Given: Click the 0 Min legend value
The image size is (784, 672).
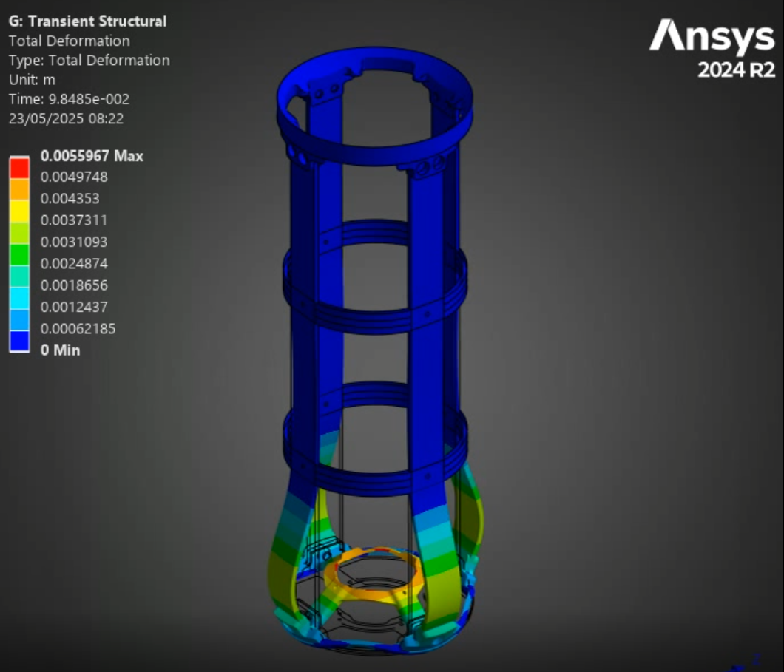Looking at the screenshot, I should click(60, 350).
